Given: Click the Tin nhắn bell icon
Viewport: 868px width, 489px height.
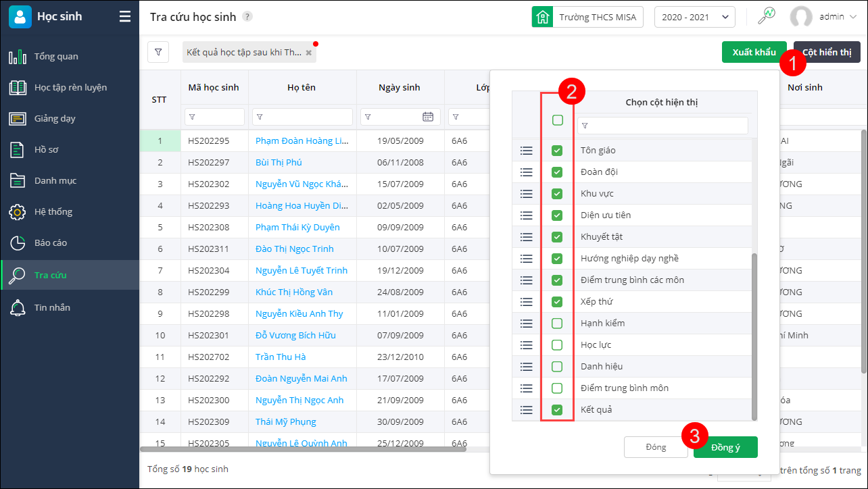Looking at the screenshot, I should (18, 307).
